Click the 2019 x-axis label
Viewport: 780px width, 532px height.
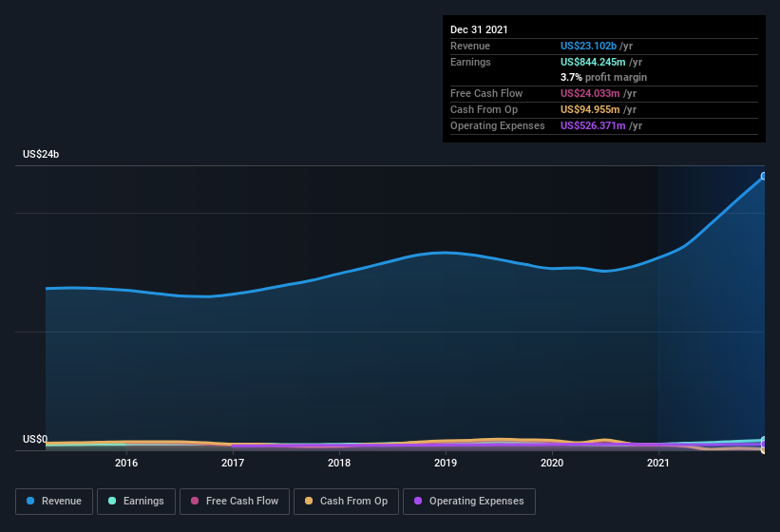[x=446, y=463]
